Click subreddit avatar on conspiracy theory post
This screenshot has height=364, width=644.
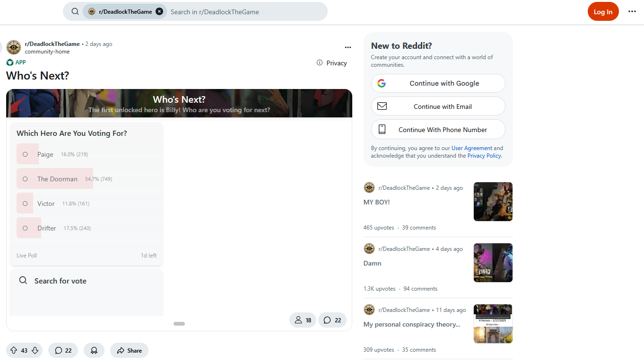(369, 310)
